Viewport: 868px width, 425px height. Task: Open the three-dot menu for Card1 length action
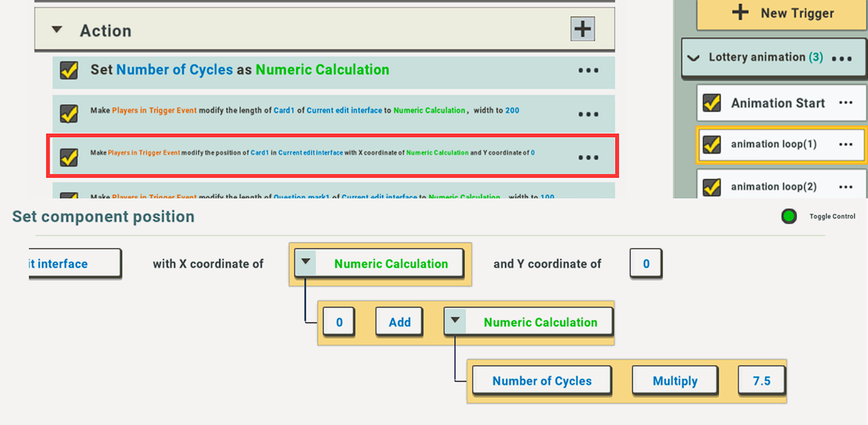tap(588, 114)
